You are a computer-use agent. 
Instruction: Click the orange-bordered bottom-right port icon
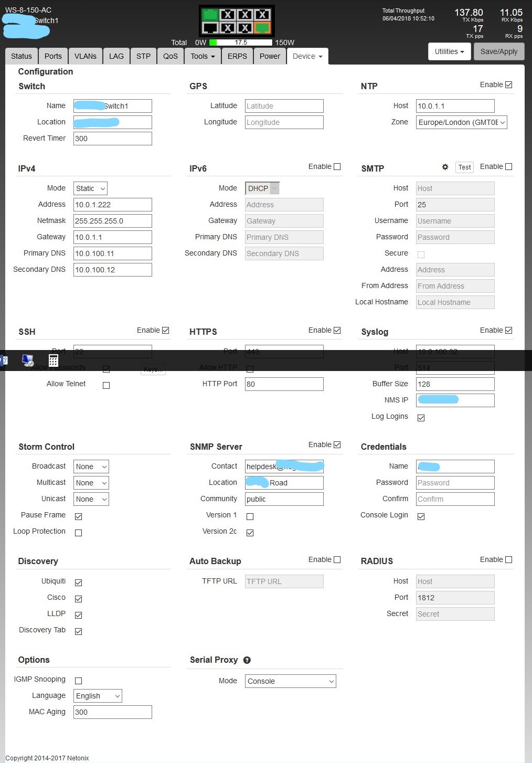pyautogui.click(x=262, y=28)
